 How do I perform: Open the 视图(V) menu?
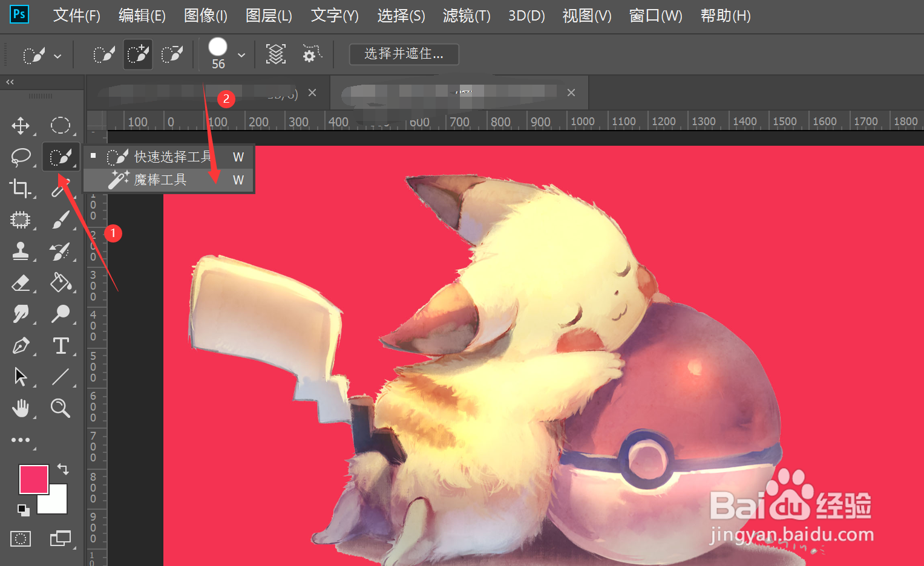(587, 16)
